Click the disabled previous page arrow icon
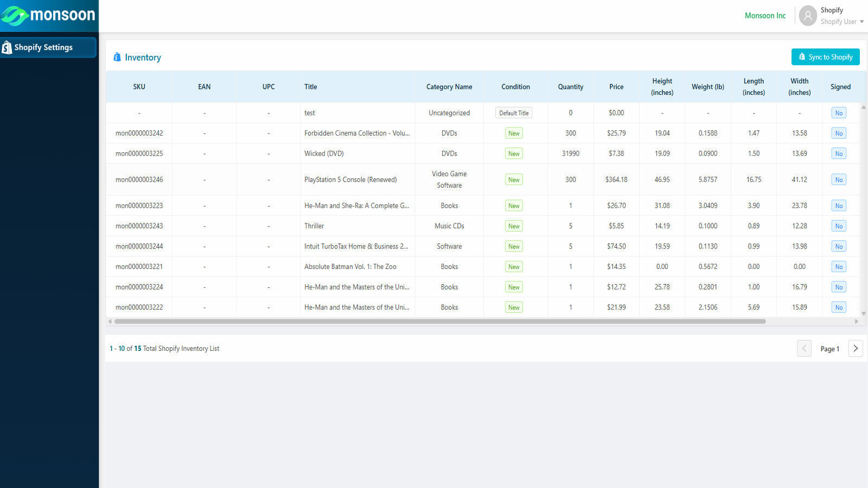 pyautogui.click(x=805, y=348)
